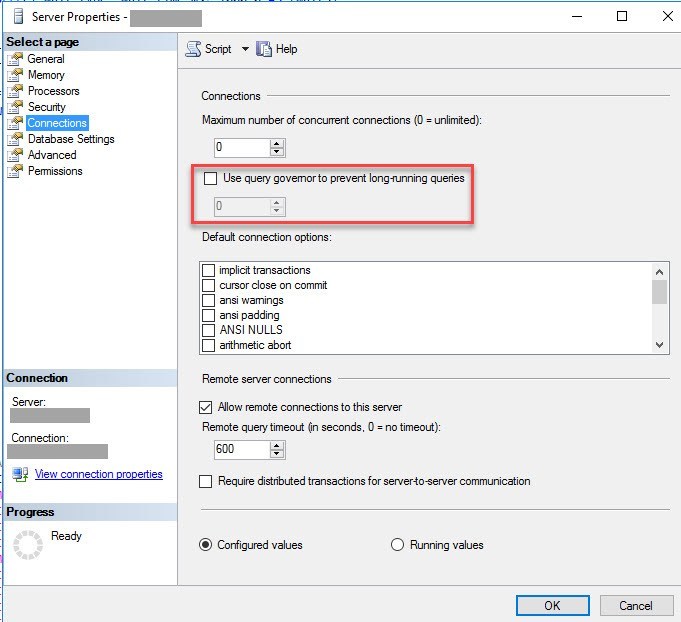Viewport: 681px width, 622px height.
Task: Open View connection properties link
Action: pos(98,474)
